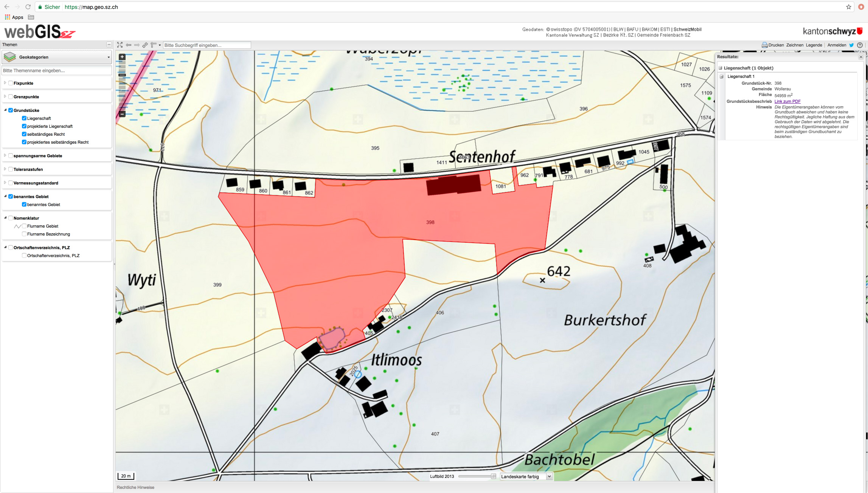The image size is (868, 493).
Task: Click the Suchbegriff search field
Action: pyautogui.click(x=207, y=45)
